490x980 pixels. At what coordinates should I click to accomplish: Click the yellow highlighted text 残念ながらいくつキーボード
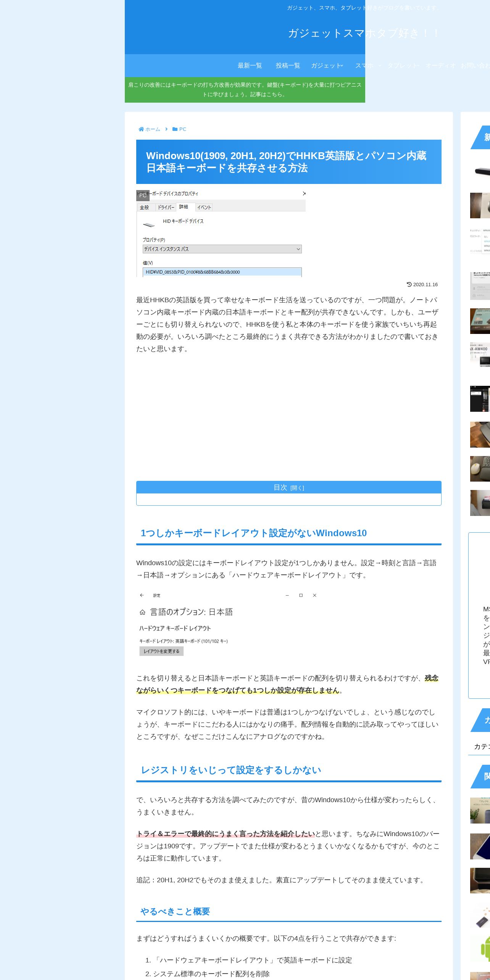coord(287,684)
